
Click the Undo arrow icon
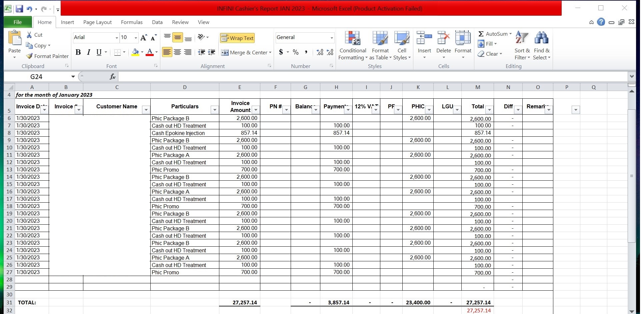[29, 9]
